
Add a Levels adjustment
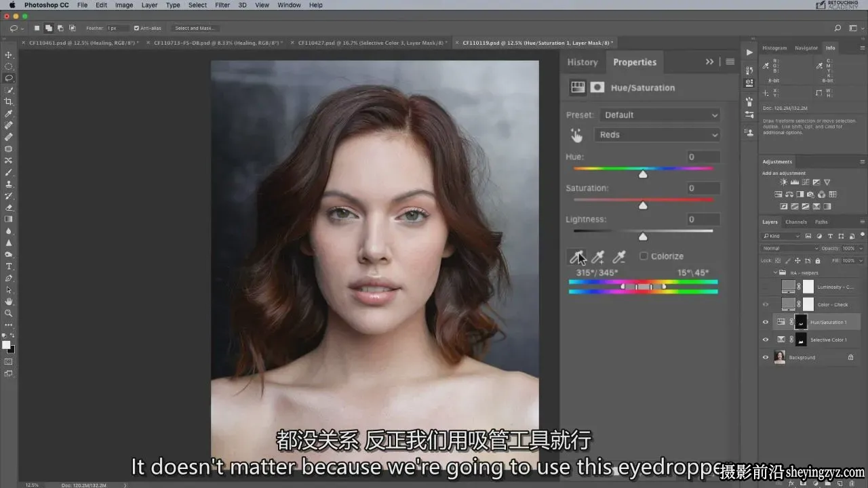[x=795, y=182]
